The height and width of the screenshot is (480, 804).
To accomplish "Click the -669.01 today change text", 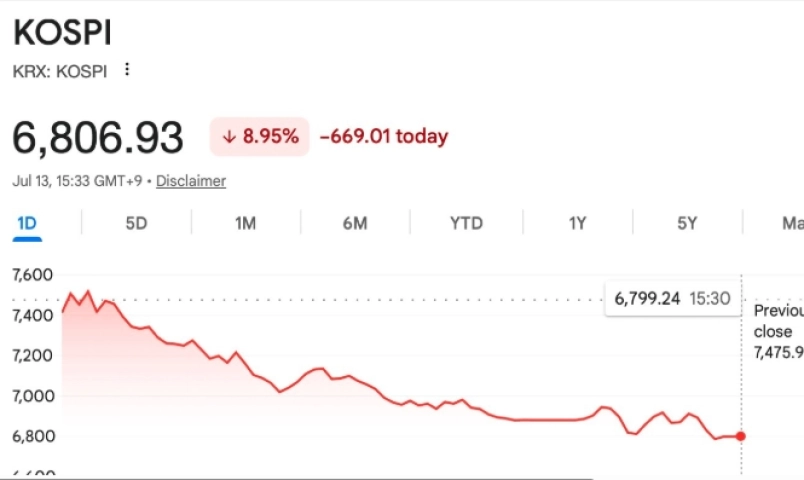I will (384, 136).
